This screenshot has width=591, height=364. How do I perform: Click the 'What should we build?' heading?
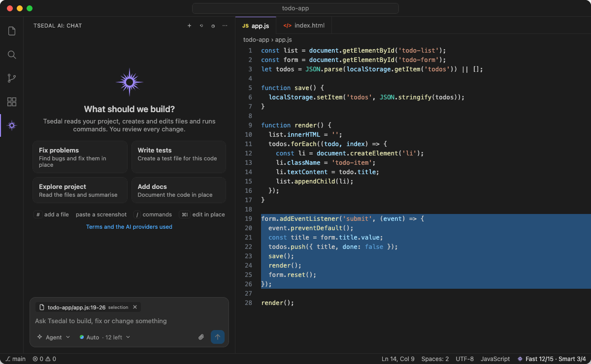pyautogui.click(x=129, y=109)
